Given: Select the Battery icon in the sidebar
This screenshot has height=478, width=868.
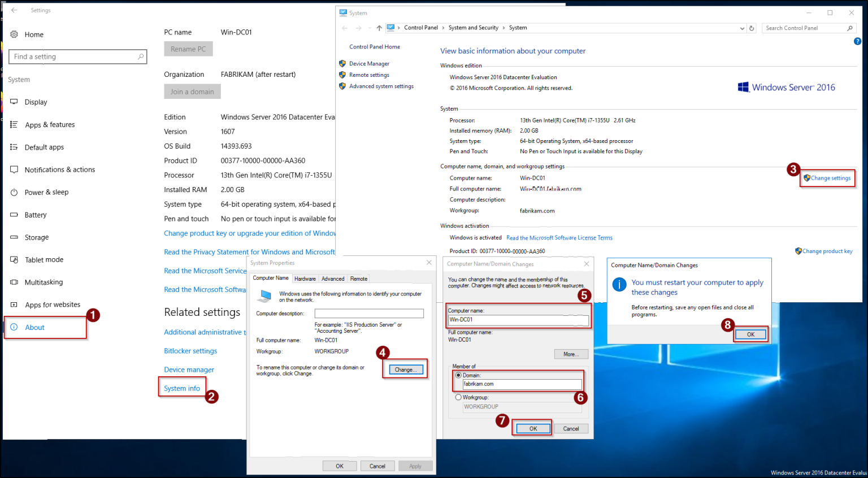Looking at the screenshot, I should (x=14, y=215).
